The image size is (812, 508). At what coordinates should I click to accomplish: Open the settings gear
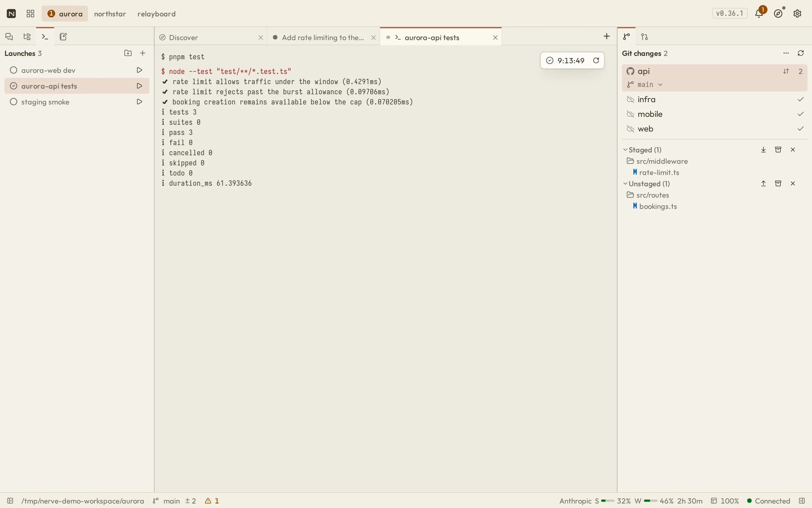[797, 14]
